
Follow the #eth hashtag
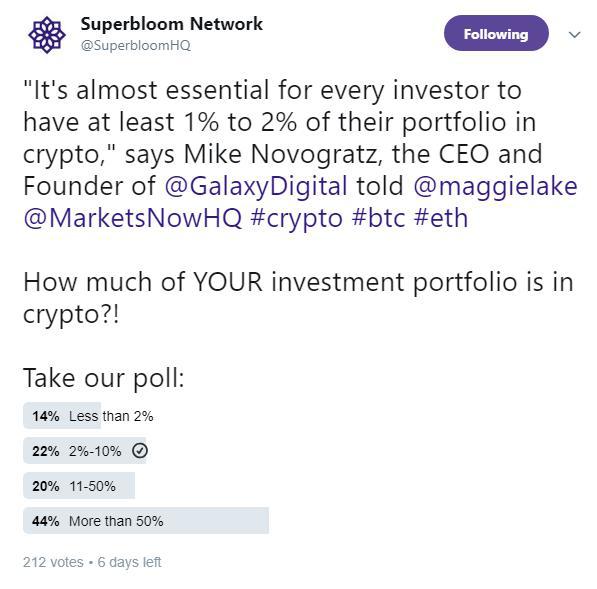point(441,218)
